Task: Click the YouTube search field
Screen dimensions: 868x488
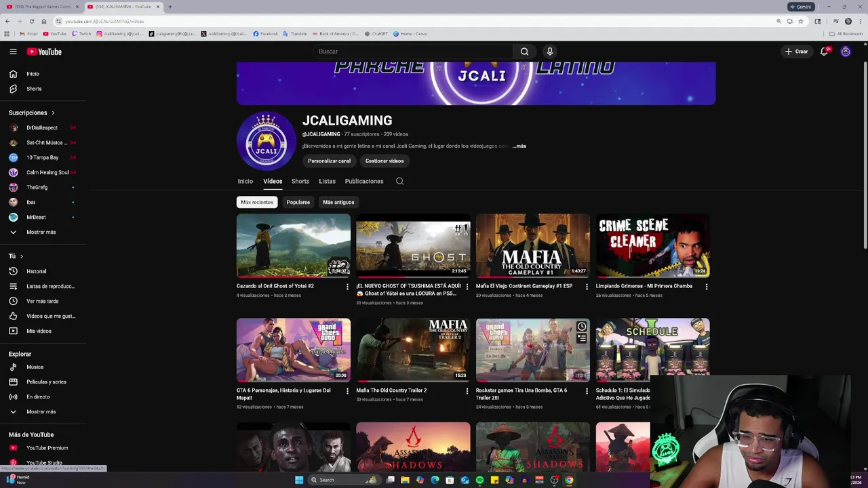Action: pos(414,52)
